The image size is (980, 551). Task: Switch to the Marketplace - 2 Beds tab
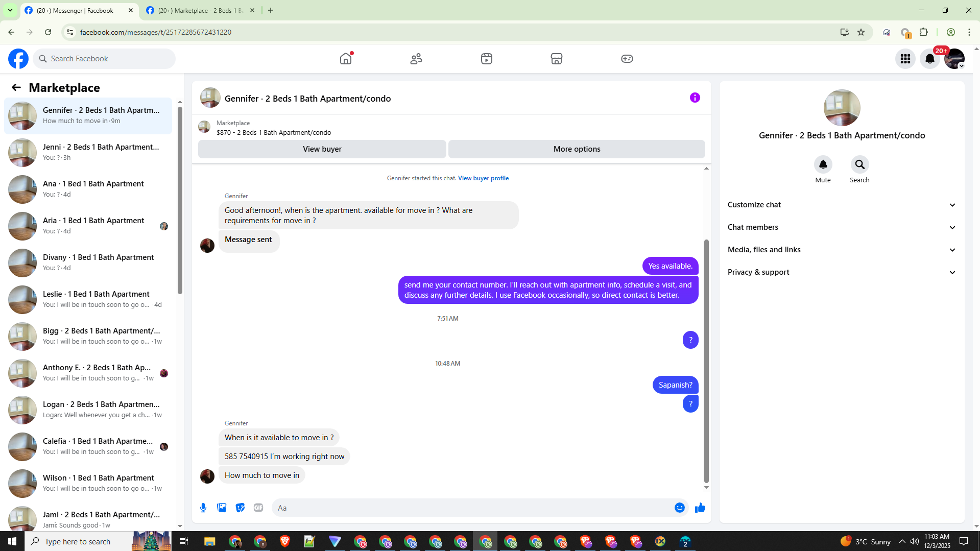(200, 10)
